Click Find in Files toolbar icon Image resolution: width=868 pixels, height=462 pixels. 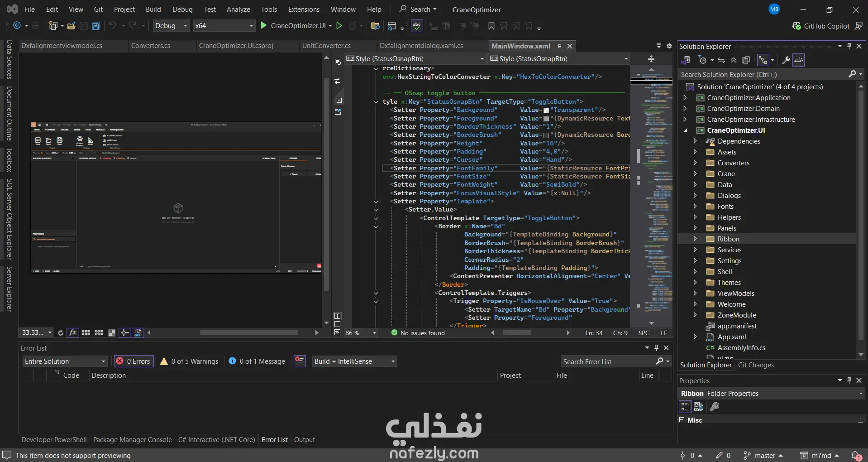(375, 26)
